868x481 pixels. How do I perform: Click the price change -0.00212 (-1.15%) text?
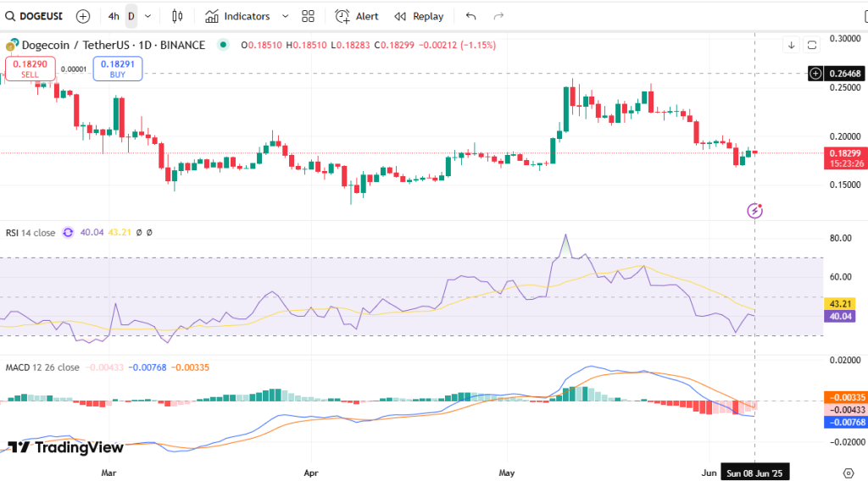pos(457,46)
